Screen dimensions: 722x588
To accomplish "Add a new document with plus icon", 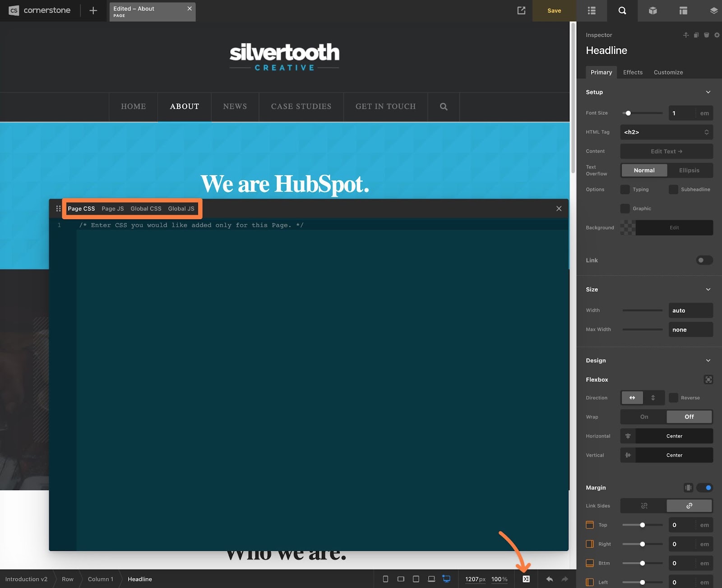I will click(x=93, y=10).
